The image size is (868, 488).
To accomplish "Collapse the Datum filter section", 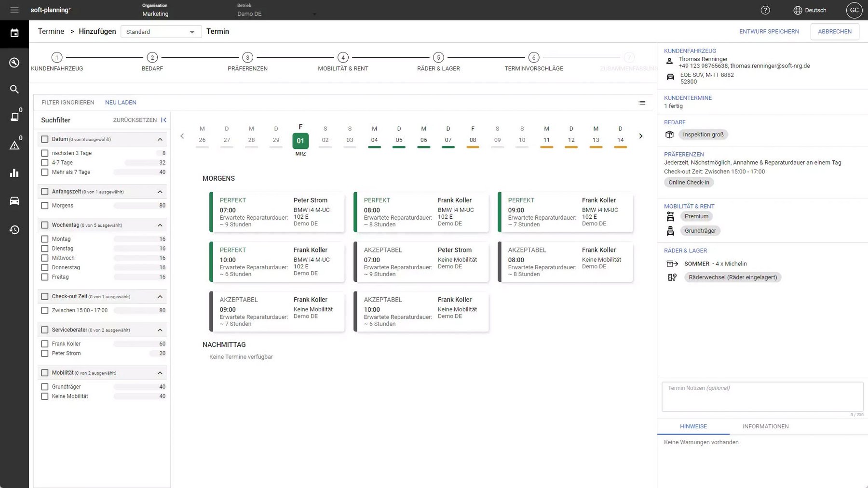I will [x=160, y=139].
